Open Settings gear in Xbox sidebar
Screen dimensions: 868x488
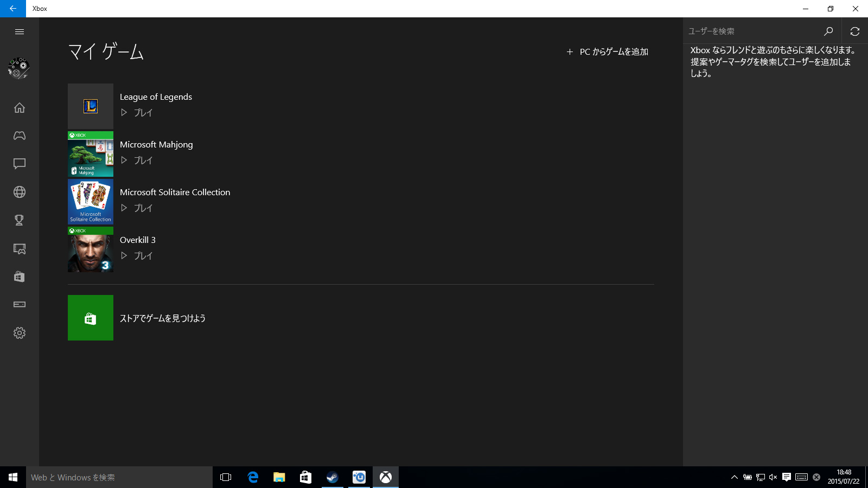click(x=20, y=333)
